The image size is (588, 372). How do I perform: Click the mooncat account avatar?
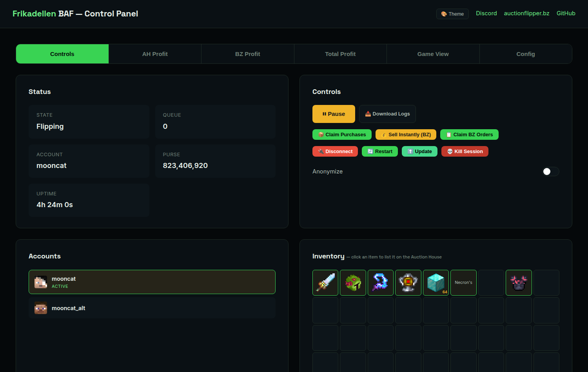[x=41, y=282]
